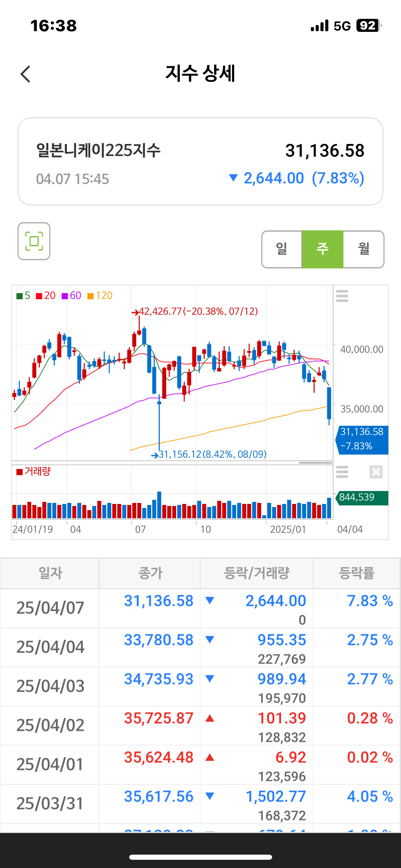Tap change value 989.94
The width and height of the screenshot is (401, 868).
(x=282, y=679)
